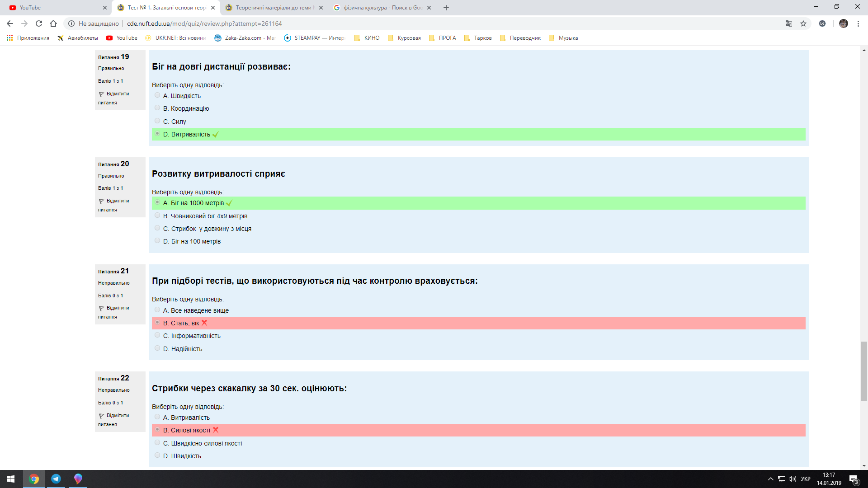The image size is (868, 488).
Task: Open the Windows Start menu
Action: 11,479
